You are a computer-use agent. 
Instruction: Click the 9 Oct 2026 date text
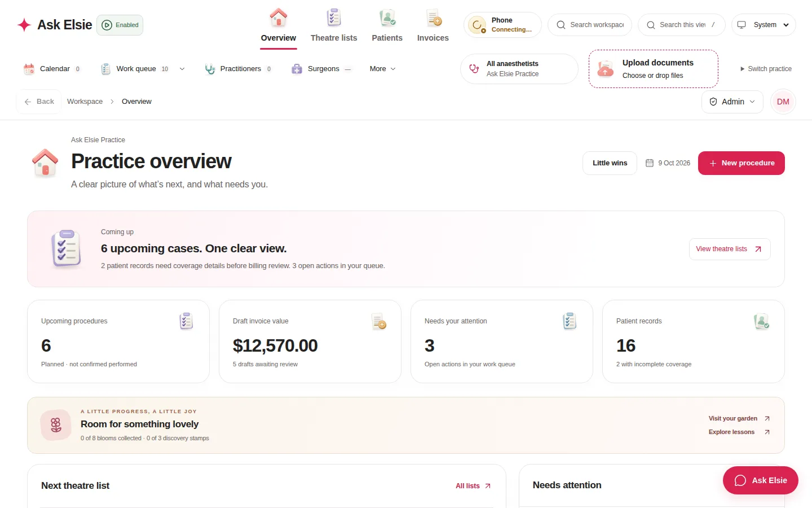click(674, 163)
